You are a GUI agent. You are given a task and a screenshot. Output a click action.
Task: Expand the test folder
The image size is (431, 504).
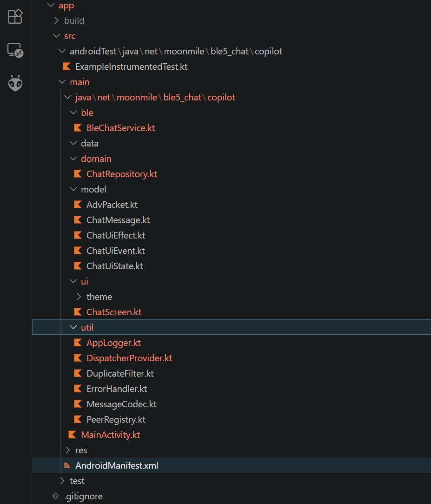tap(62, 481)
